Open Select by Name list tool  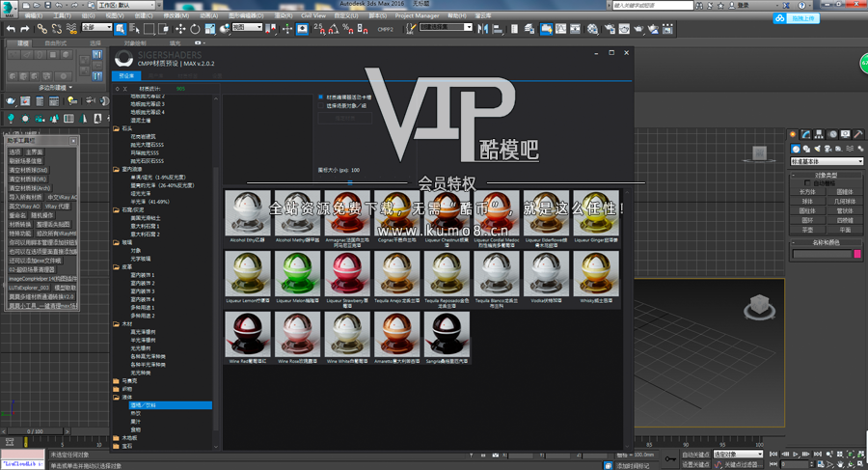134,29
